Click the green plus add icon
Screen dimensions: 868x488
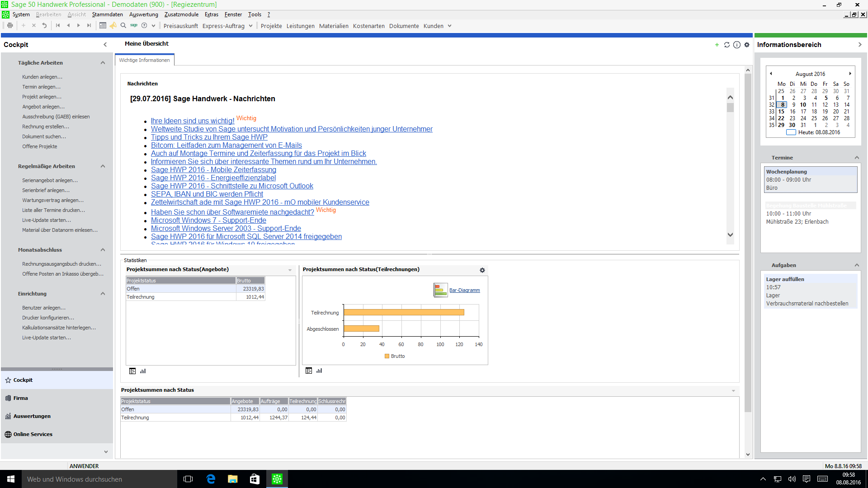click(x=717, y=45)
